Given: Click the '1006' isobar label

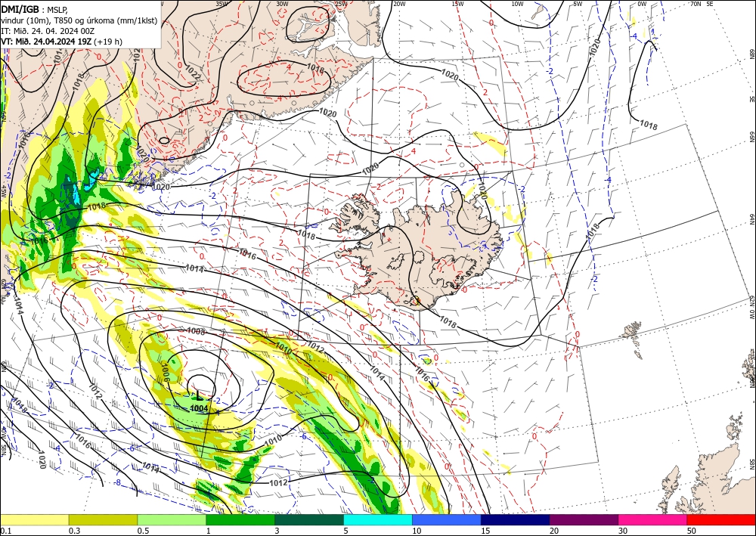Looking at the screenshot, I should (166, 372).
